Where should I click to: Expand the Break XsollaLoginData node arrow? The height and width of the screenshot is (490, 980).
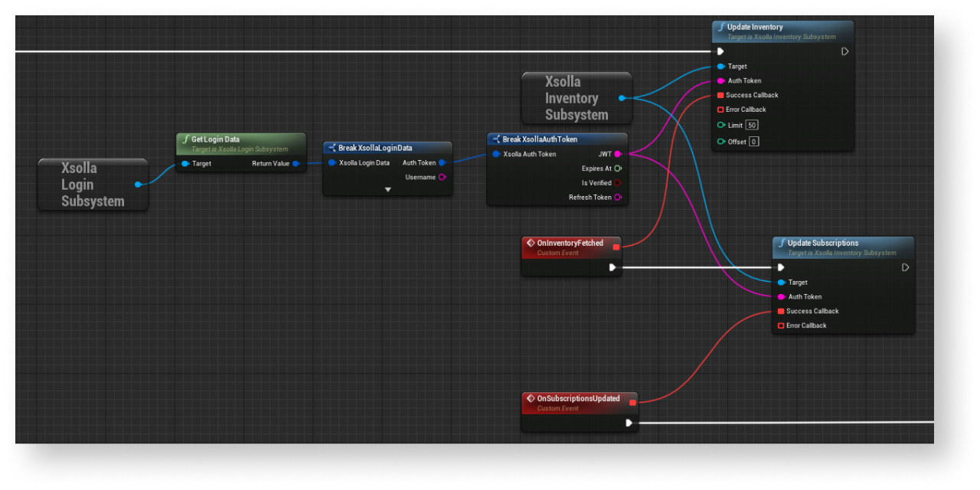[x=387, y=189]
